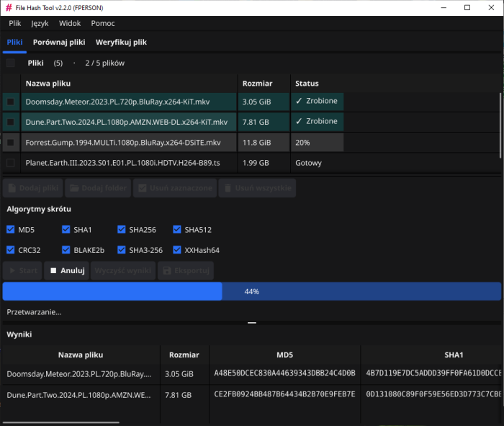The width and height of the screenshot is (504, 426).
Task: Click the file list vertical scrollbar
Action: [x=500, y=125]
